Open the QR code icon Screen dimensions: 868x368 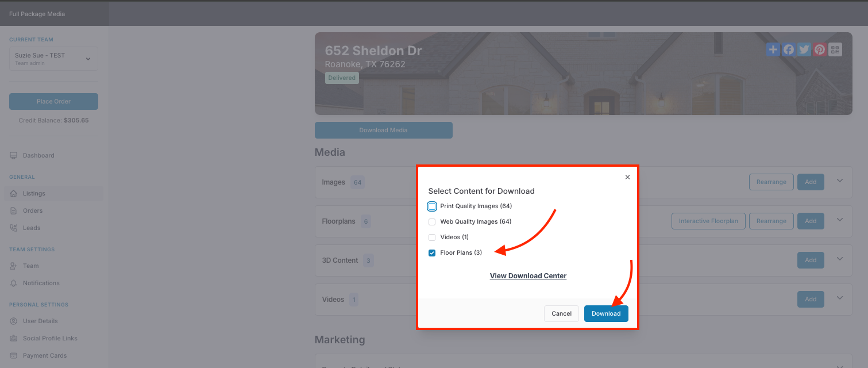835,49
